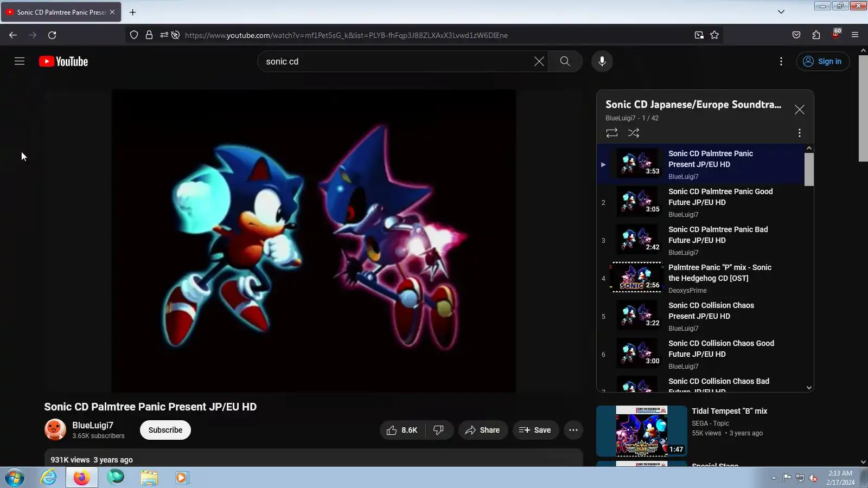List all tabs dropdown arrow
The width and height of the screenshot is (868, 488).
tap(781, 12)
